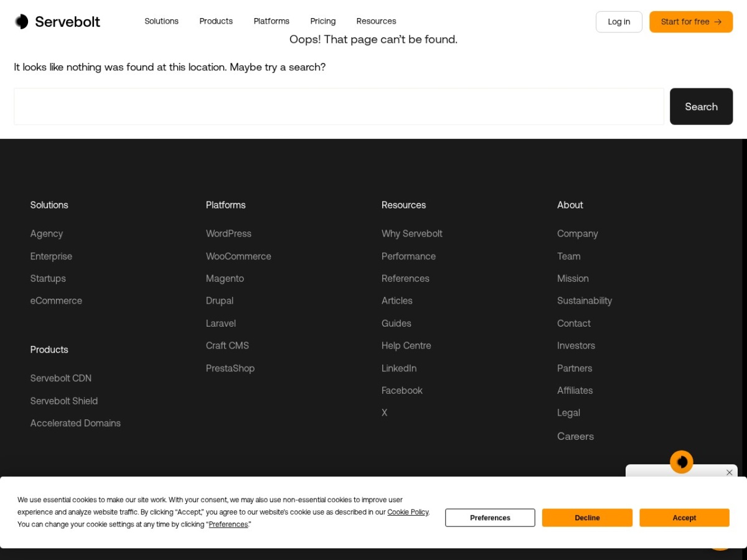Screen dimensions: 747x560
Task: Open the Solutions menu in header
Action: click(x=161, y=21)
